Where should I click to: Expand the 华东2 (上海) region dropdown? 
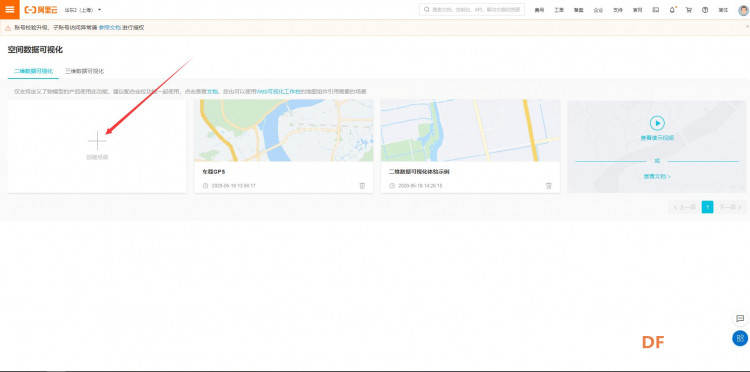(x=83, y=10)
